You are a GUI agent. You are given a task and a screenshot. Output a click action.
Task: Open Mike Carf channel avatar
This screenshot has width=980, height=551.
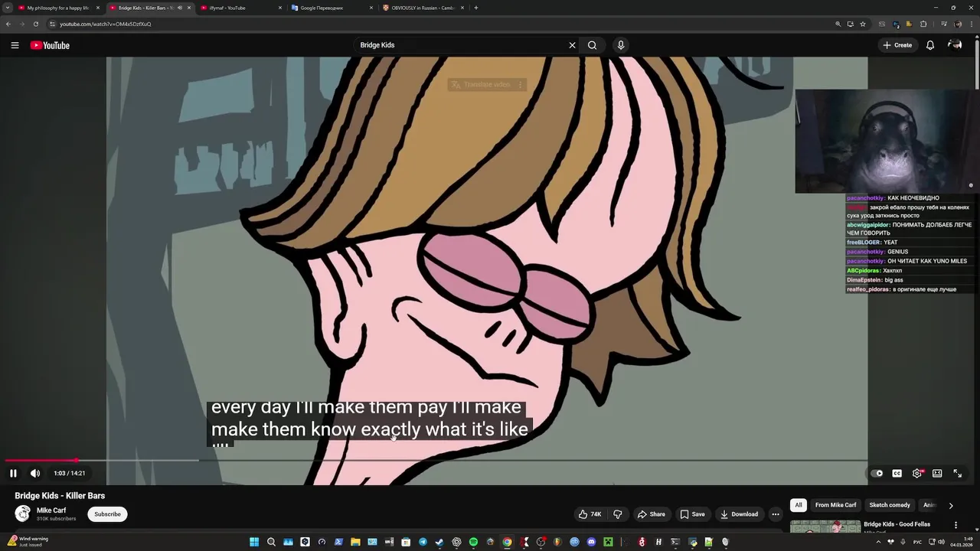click(23, 514)
